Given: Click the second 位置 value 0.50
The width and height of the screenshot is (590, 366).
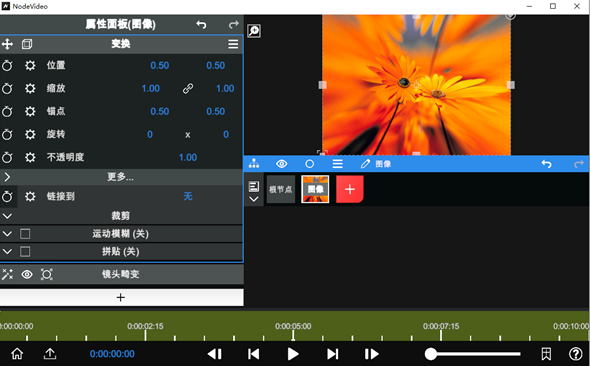Looking at the screenshot, I should click(216, 65).
